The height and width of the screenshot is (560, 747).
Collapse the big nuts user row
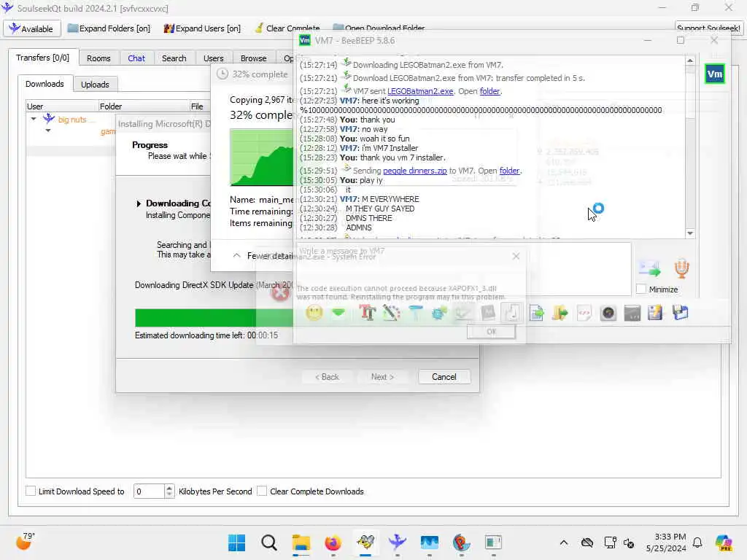tap(34, 119)
